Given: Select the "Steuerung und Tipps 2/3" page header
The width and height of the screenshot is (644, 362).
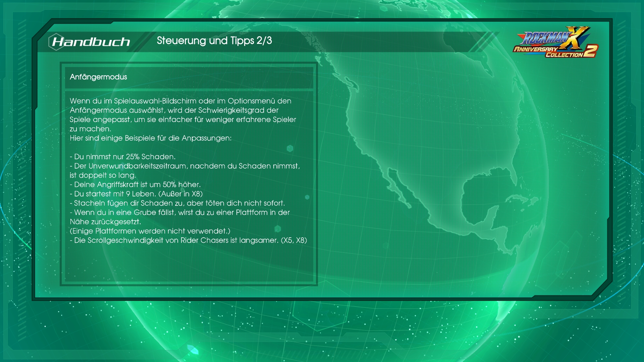Looking at the screenshot, I should 214,41.
